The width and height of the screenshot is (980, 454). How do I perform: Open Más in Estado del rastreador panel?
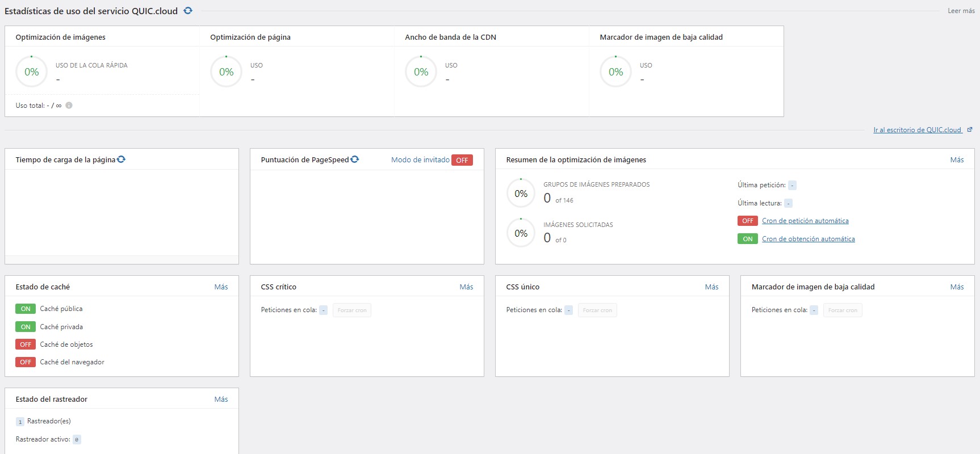click(221, 400)
